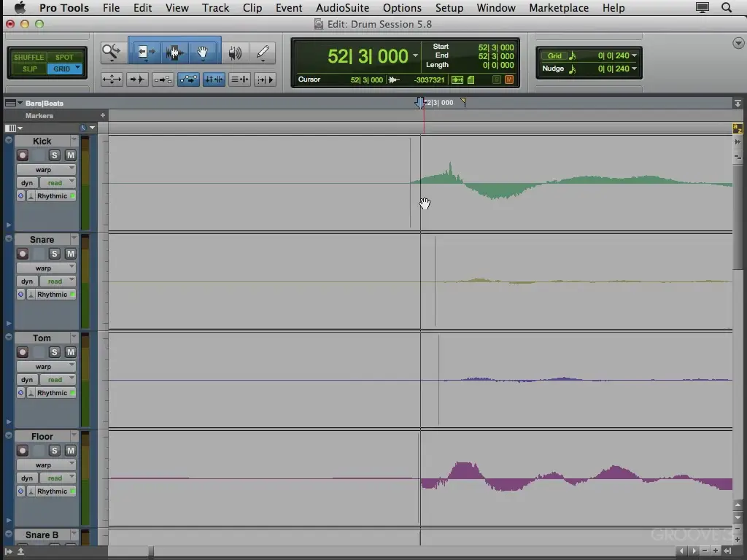This screenshot has width=747, height=560.
Task: Solo the Snare track
Action: pos(54,254)
